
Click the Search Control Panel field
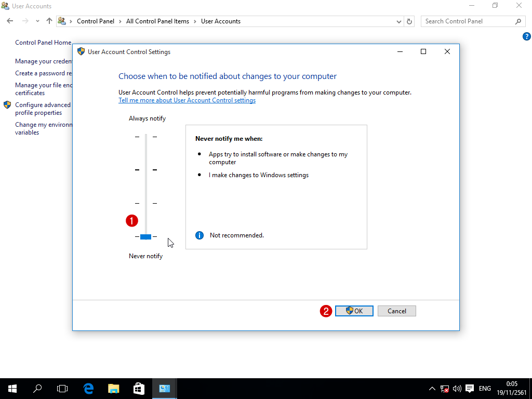point(468,21)
